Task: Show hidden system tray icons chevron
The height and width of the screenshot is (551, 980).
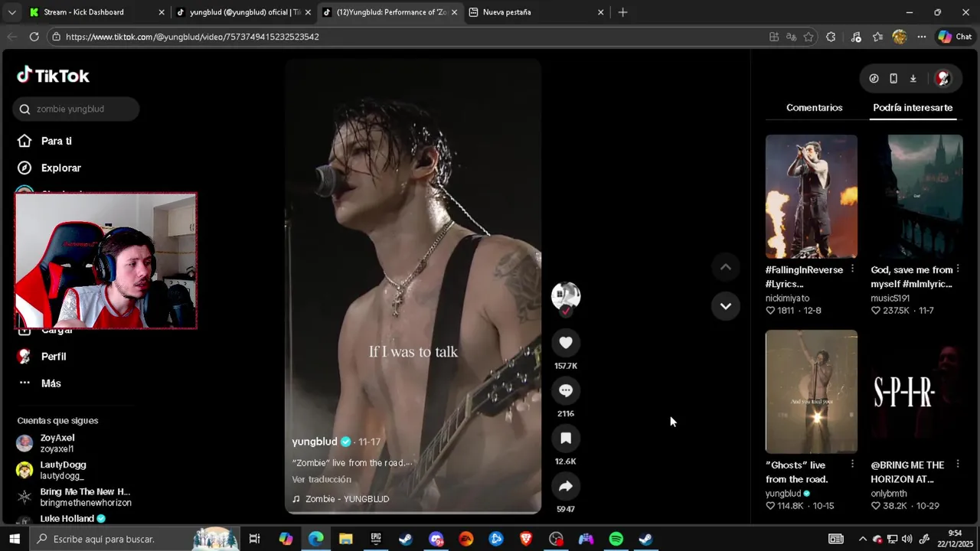Action: coord(863,539)
